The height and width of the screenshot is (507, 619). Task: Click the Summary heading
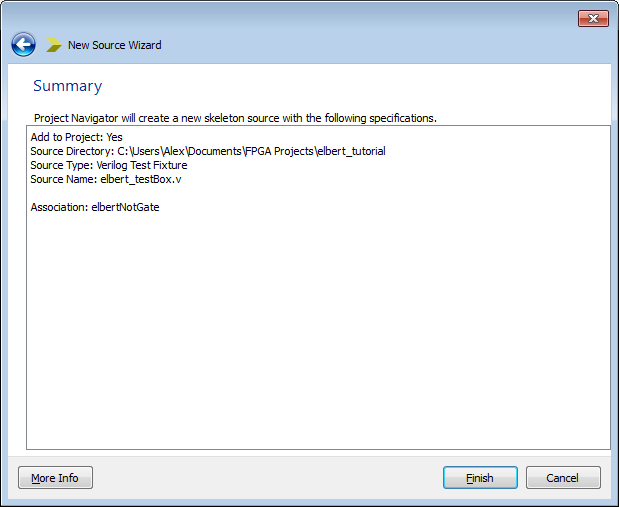[x=67, y=86]
